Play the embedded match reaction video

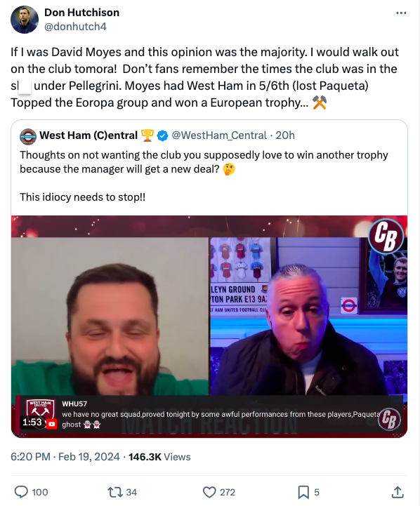[x=209, y=326]
